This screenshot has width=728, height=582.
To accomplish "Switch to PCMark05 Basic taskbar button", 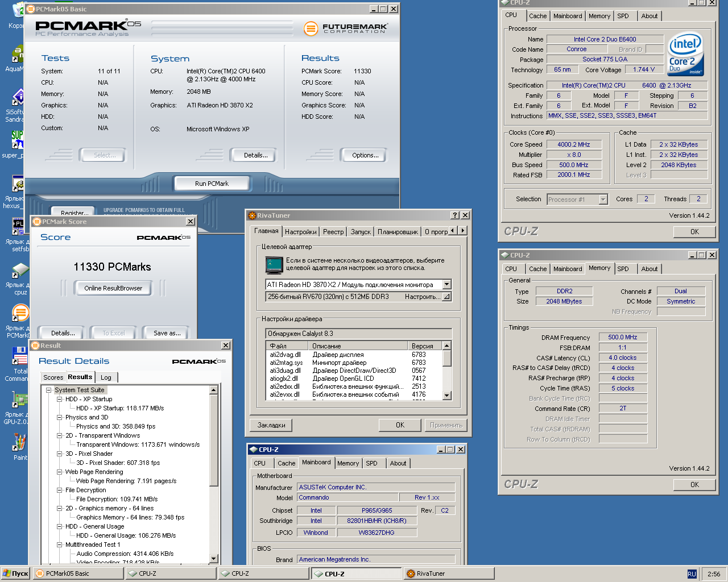I will (x=78, y=573).
